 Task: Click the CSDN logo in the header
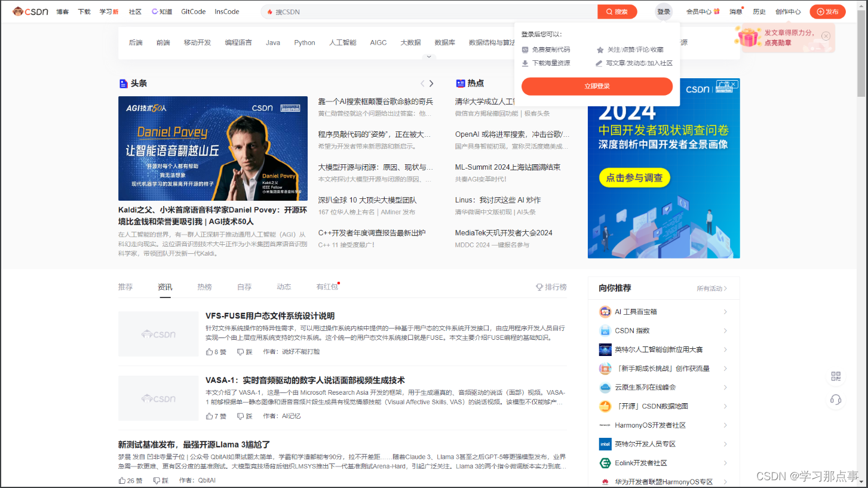click(x=30, y=11)
